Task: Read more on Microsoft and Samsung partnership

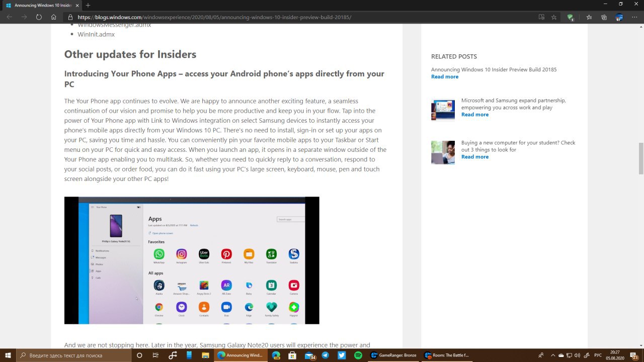Action: coord(475,115)
